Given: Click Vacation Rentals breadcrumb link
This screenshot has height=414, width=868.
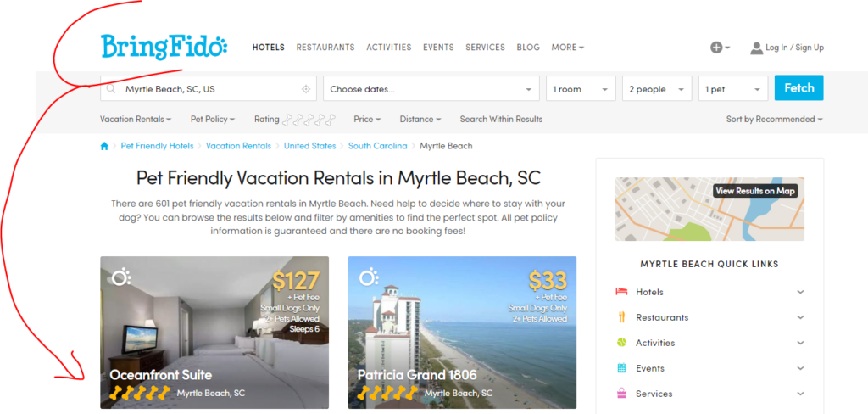Looking at the screenshot, I should point(238,146).
